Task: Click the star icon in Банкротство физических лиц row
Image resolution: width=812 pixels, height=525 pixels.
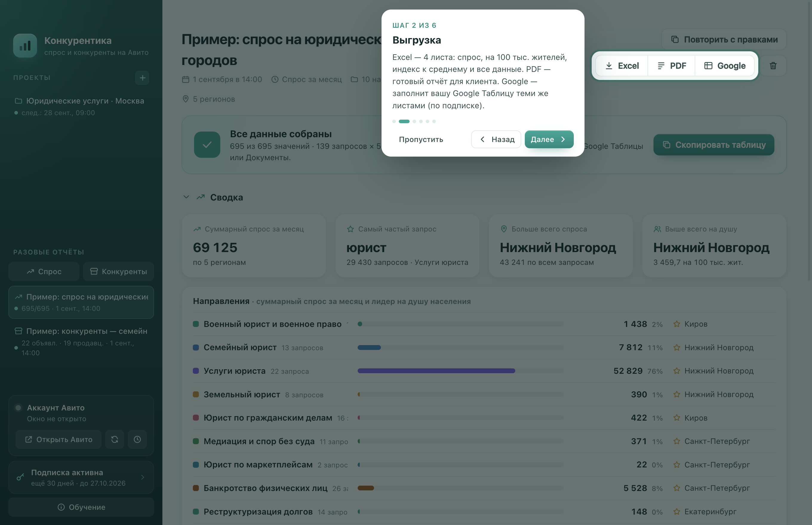Action: (676, 488)
